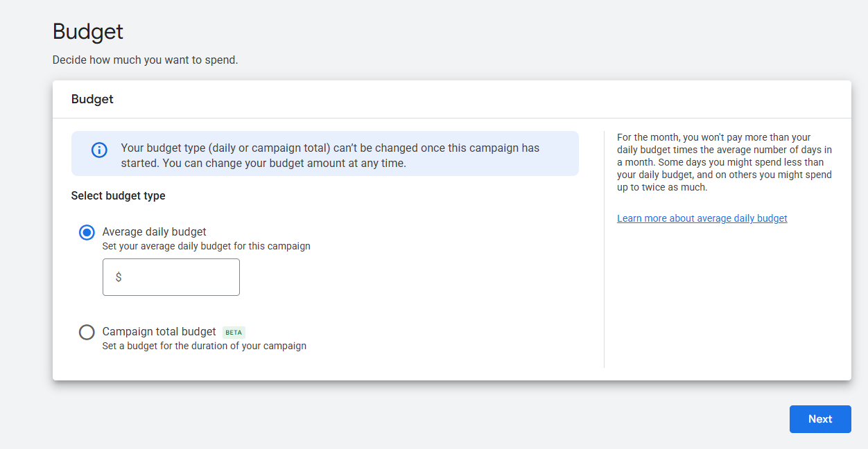Click the green BETA badge
Screen dimensions: 868x449
tap(234, 333)
